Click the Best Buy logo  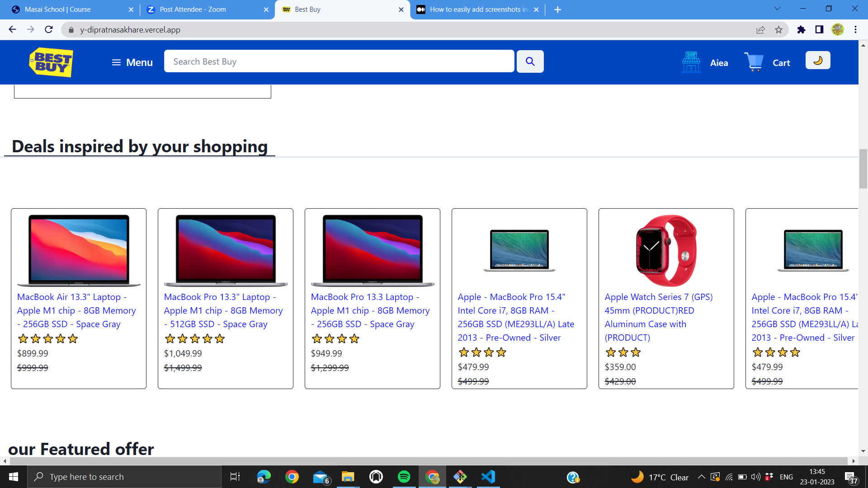pos(51,62)
